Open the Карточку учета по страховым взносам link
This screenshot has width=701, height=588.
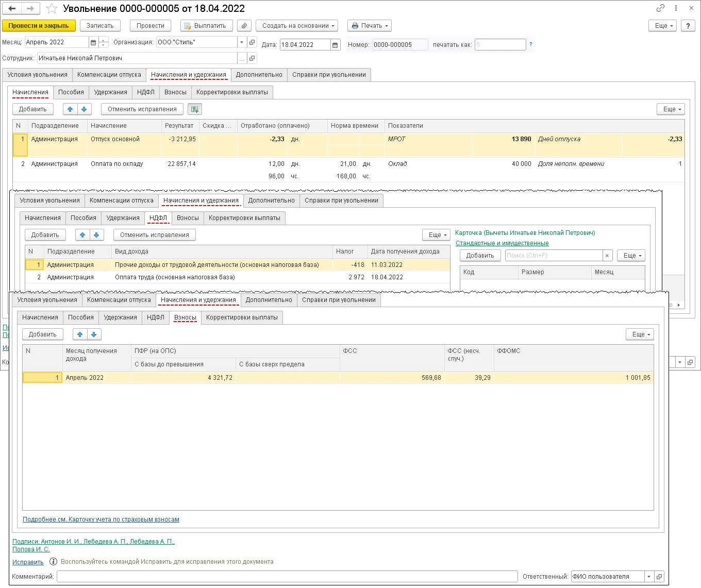101,519
